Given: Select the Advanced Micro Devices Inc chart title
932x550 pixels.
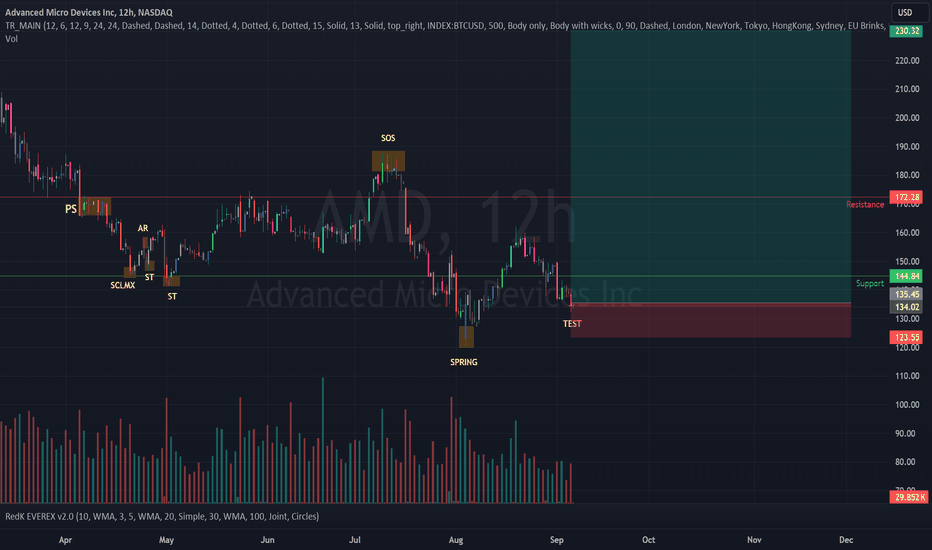Looking at the screenshot, I should (89, 12).
